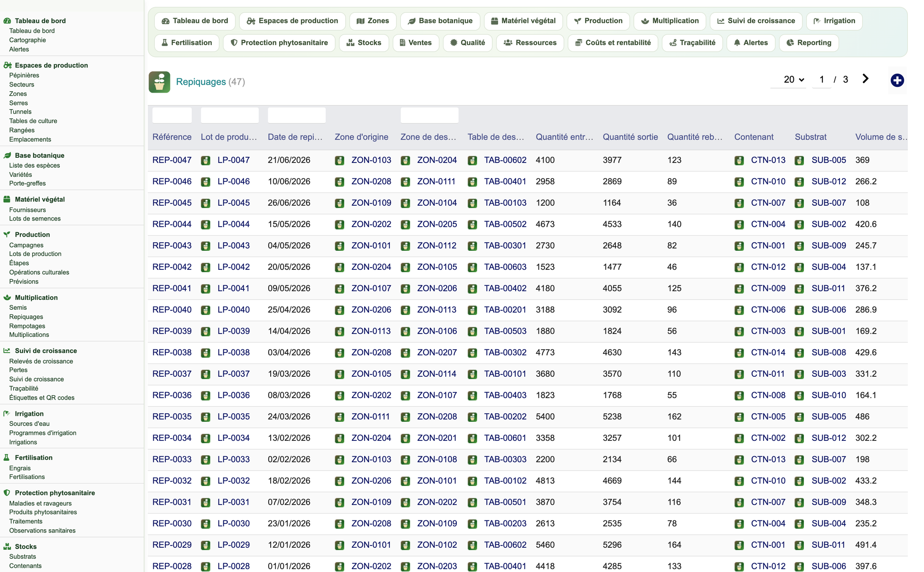Click the Date de repiquage filter field
Viewport: 924px width, 572px height.
[297, 115]
